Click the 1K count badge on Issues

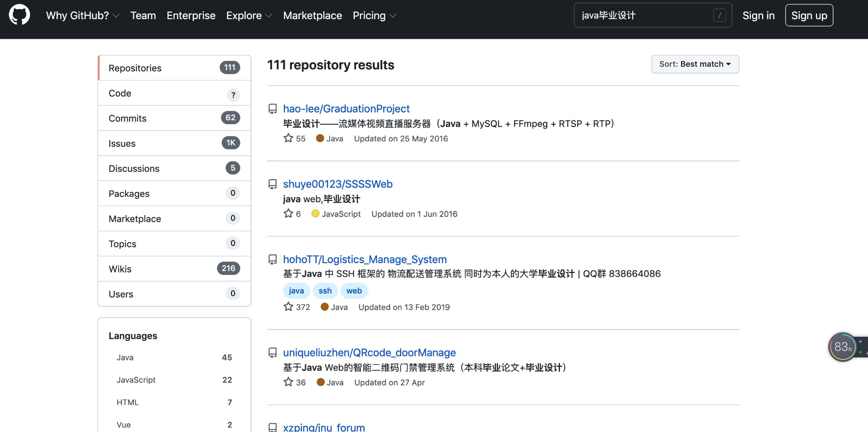(x=230, y=143)
